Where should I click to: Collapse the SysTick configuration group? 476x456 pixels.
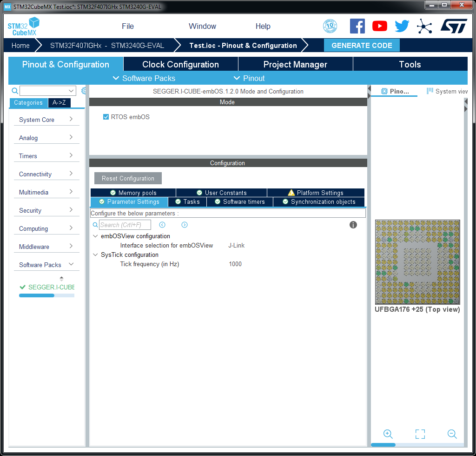(x=95, y=255)
